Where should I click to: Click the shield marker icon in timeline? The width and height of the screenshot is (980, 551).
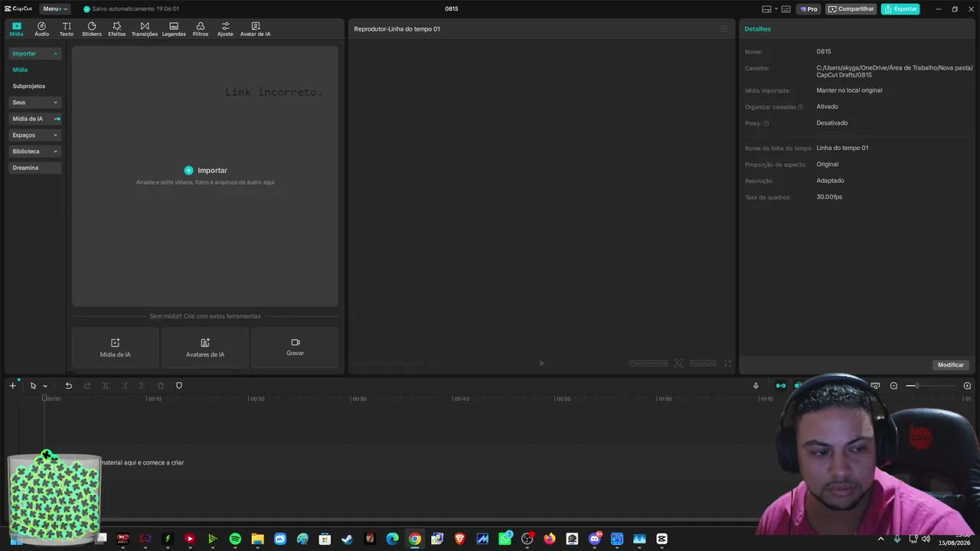click(x=179, y=386)
